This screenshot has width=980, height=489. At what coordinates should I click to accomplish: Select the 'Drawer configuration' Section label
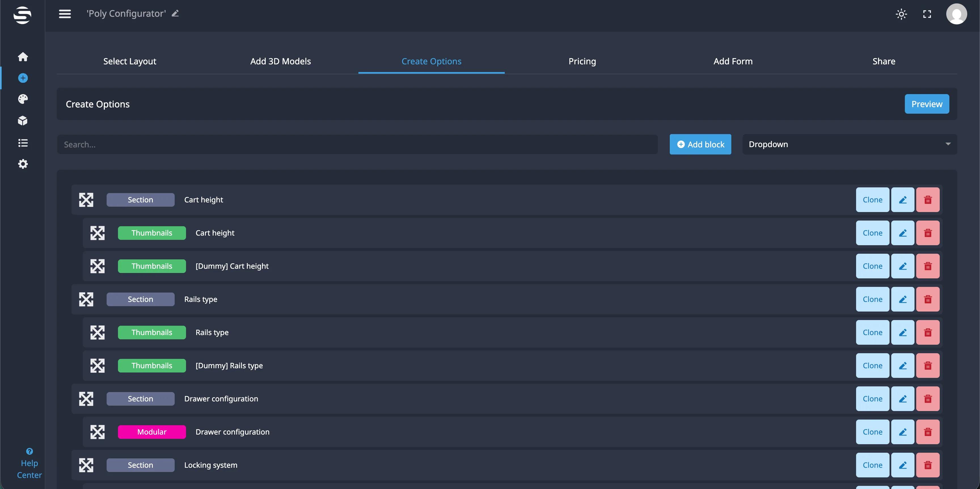coord(221,399)
